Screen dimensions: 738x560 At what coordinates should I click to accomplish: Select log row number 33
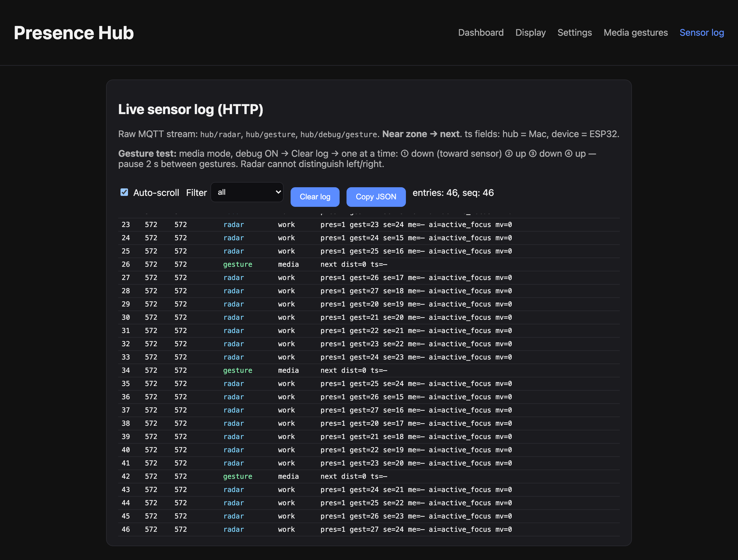(x=369, y=357)
